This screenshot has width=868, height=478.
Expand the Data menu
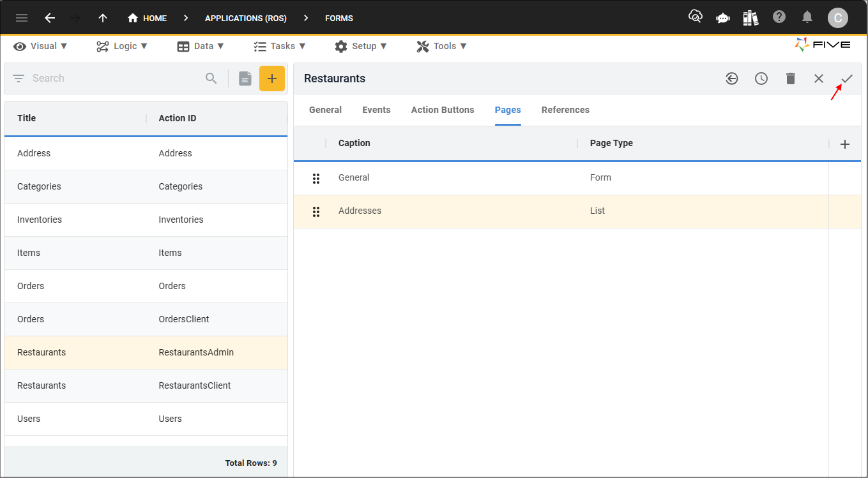(201, 46)
